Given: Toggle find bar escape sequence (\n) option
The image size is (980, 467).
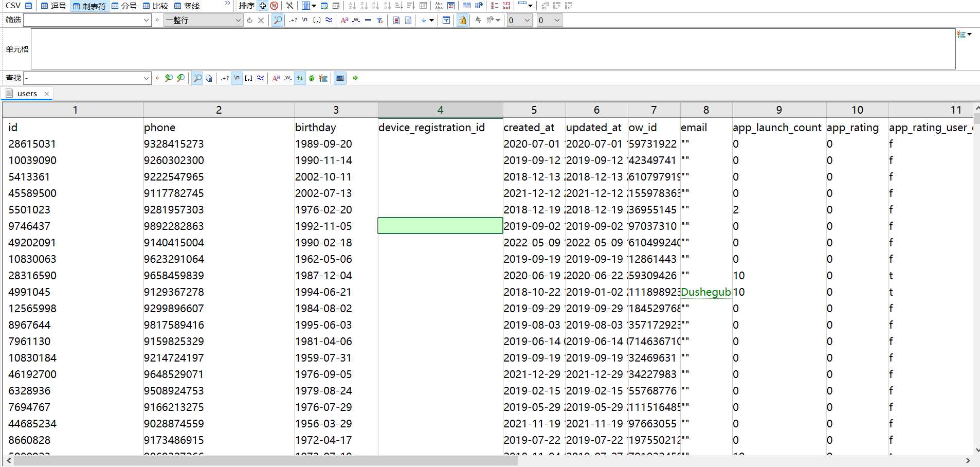Looking at the screenshot, I should [237, 78].
